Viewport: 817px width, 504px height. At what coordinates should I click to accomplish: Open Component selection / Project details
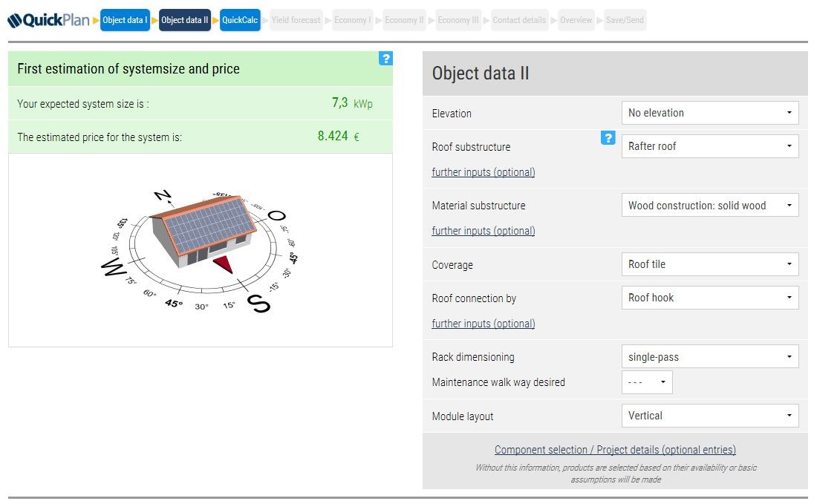614,450
